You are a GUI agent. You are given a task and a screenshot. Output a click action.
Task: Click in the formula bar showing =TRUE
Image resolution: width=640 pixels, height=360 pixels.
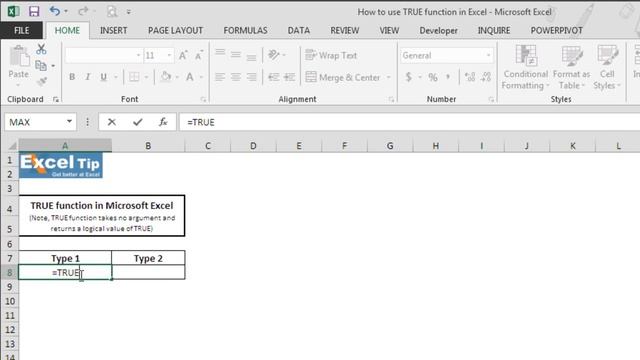coord(409,122)
